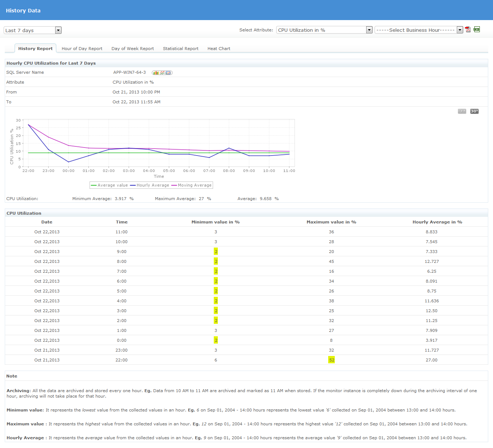Export the report as CSV

pyautogui.click(x=477, y=29)
